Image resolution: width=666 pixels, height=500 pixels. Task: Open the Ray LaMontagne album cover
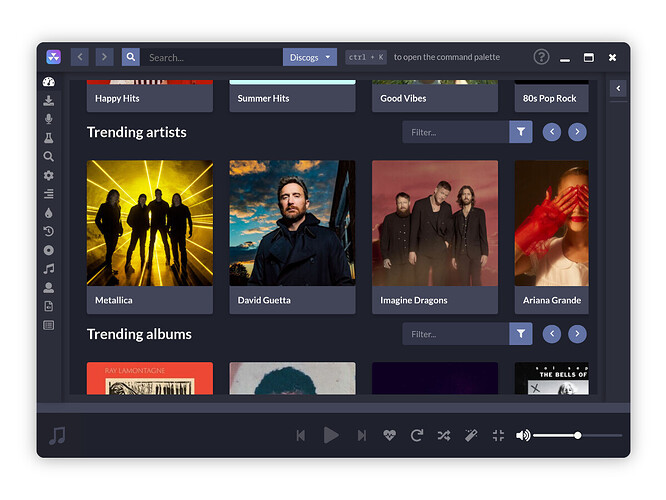pos(150,378)
